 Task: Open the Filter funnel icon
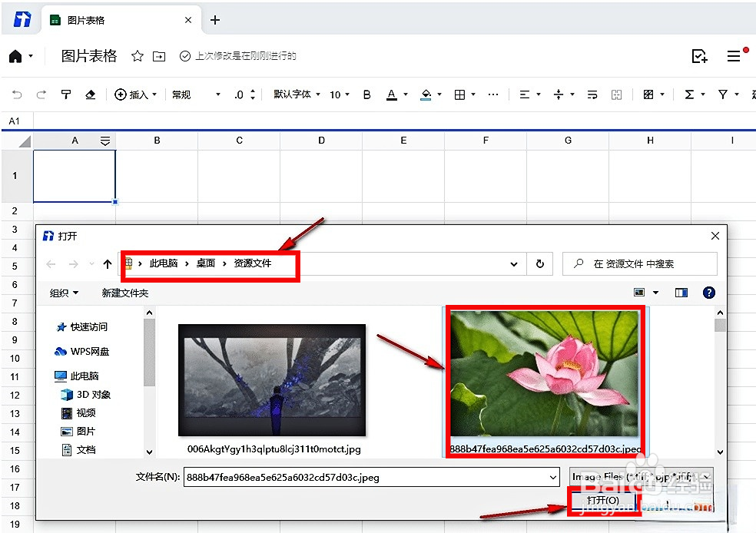(x=723, y=94)
